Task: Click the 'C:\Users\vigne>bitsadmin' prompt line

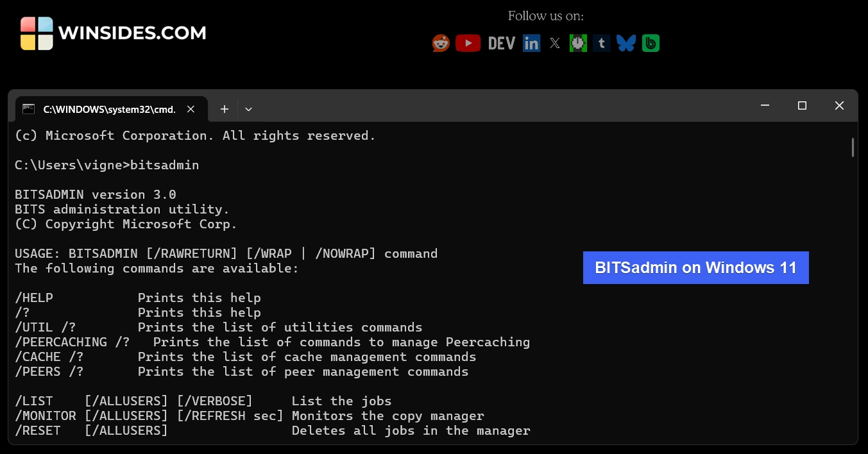Action: click(x=107, y=165)
